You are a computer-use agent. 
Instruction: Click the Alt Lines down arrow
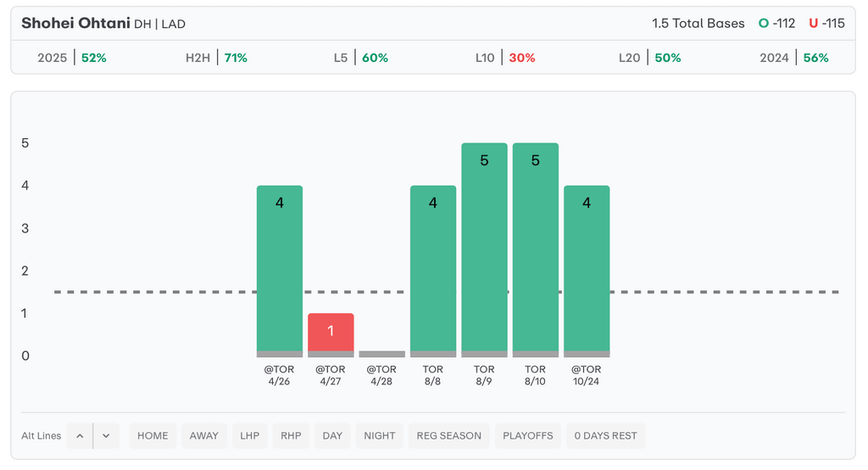pos(106,436)
